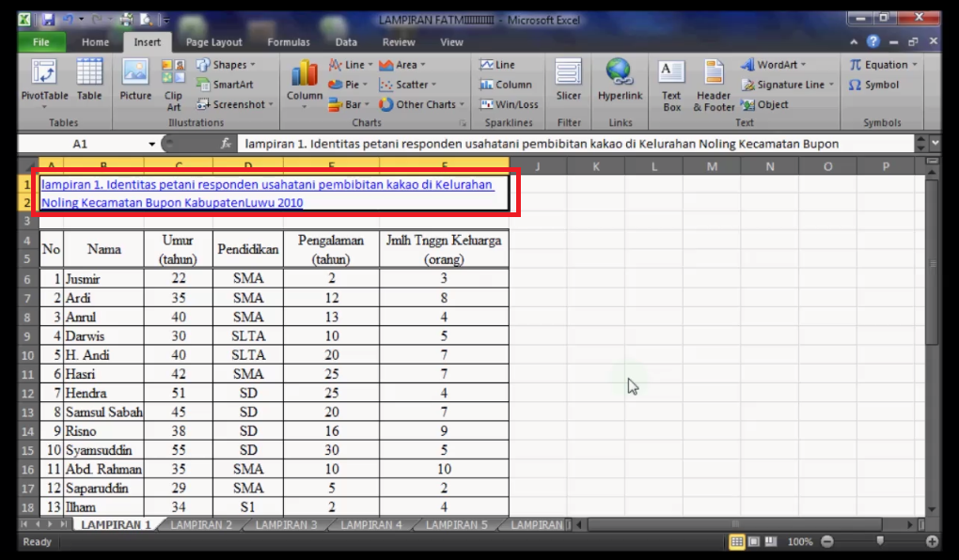Open Other Charts menu
This screenshot has width=959, height=560.
421,104
